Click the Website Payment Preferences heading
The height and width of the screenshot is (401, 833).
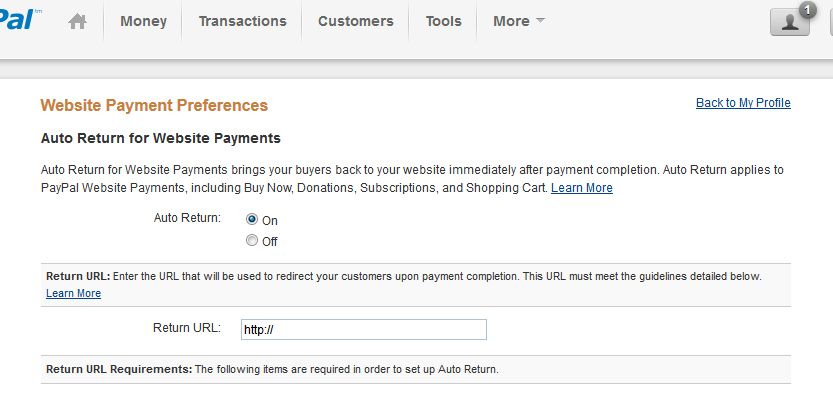[154, 105]
